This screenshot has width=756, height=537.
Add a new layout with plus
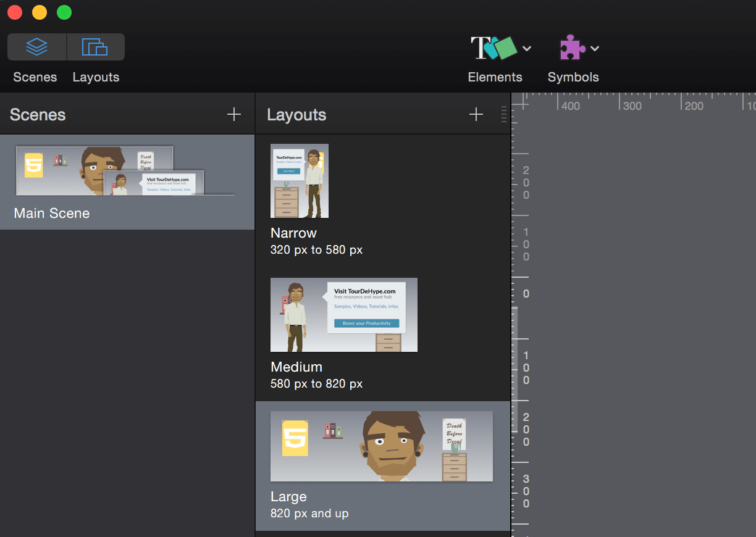point(476,114)
